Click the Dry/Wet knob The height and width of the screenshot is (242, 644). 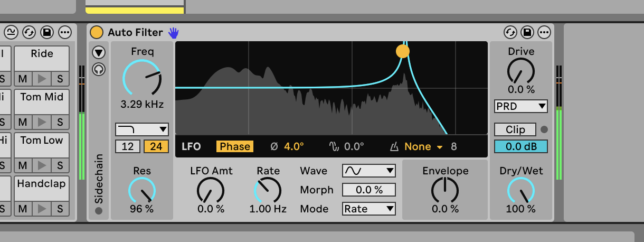click(x=521, y=190)
